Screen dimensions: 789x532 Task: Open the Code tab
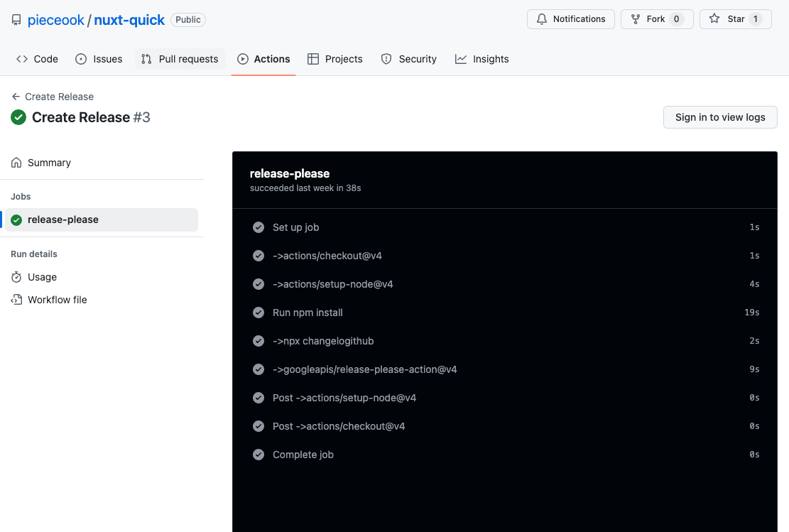(38, 59)
